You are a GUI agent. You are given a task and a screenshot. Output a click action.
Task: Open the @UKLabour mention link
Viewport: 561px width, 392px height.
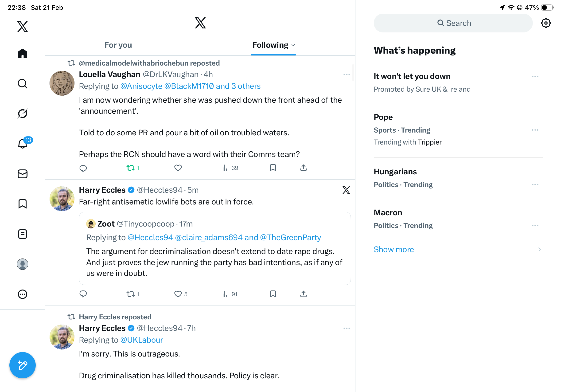(141, 340)
